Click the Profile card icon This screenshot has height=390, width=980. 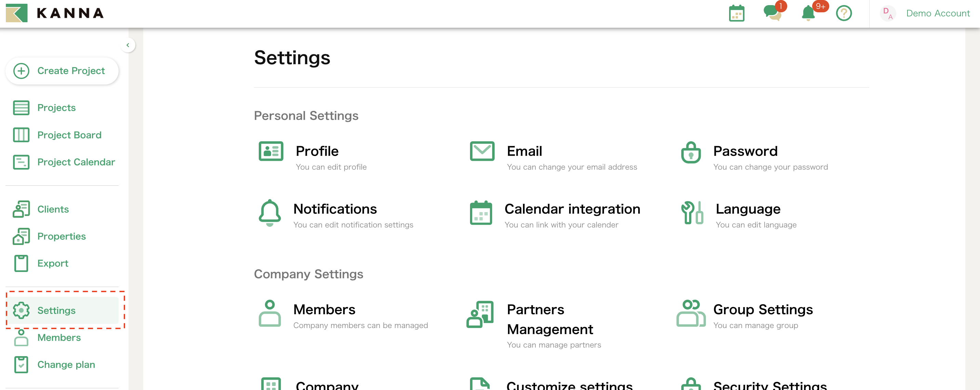point(271,151)
